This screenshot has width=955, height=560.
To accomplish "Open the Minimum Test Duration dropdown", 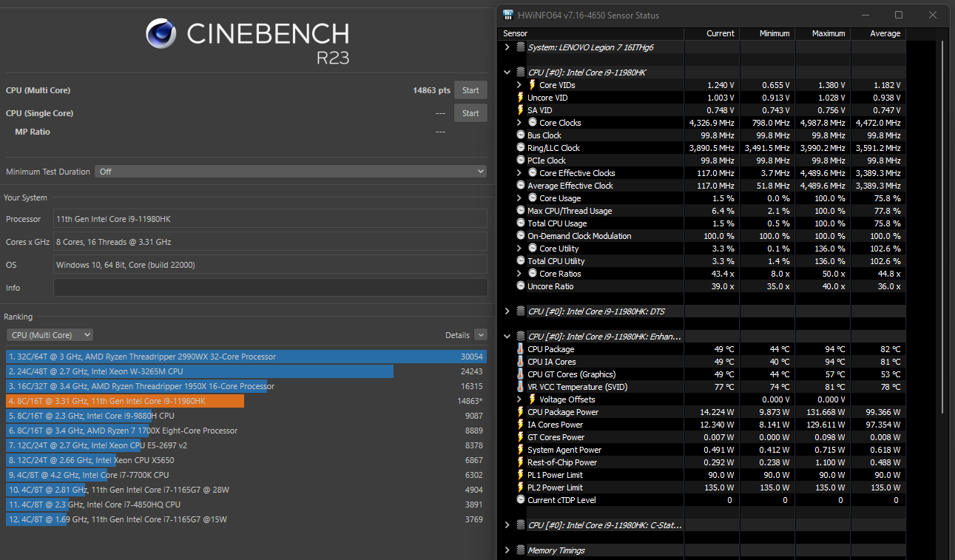I will [291, 172].
